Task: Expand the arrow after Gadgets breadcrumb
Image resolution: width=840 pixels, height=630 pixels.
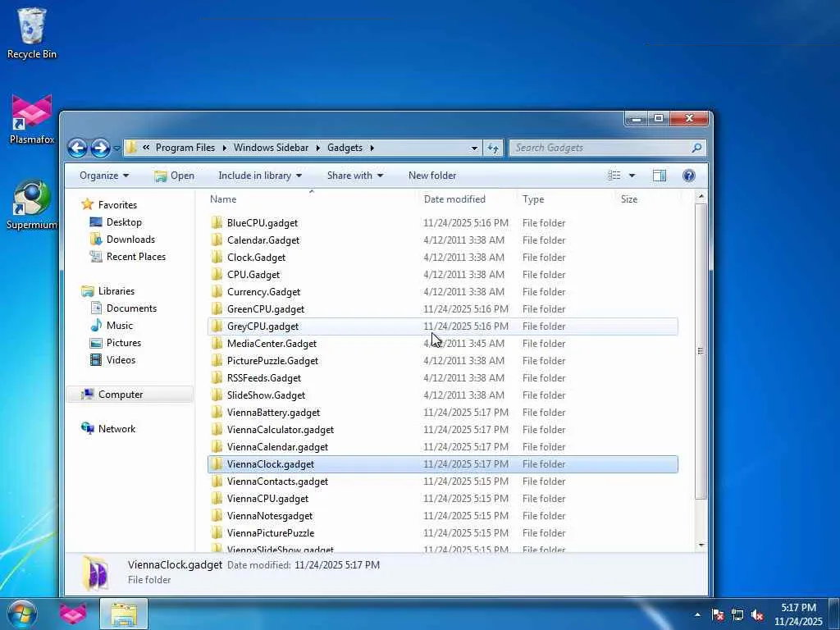Action: (x=372, y=148)
